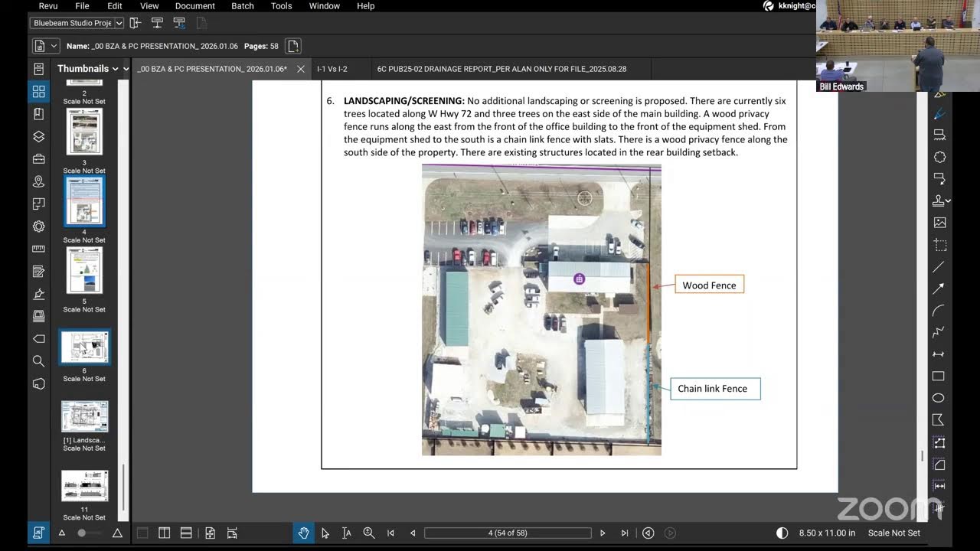Open the Places location pin panel
This screenshot has width=980, height=551.
pyautogui.click(x=38, y=181)
